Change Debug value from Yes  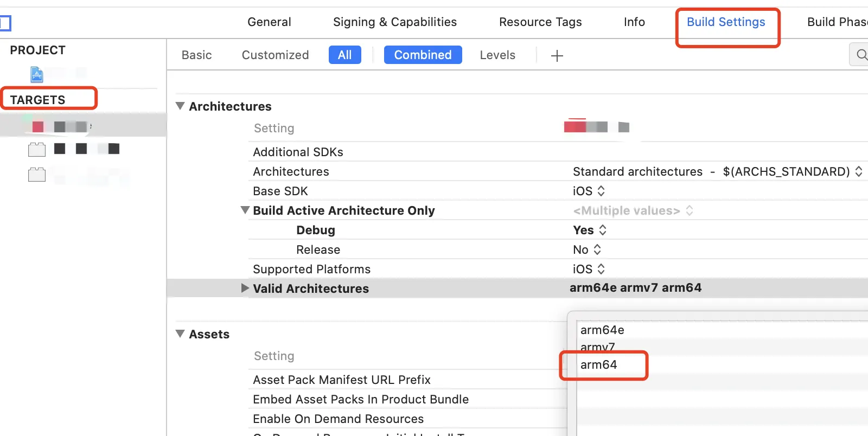(590, 230)
